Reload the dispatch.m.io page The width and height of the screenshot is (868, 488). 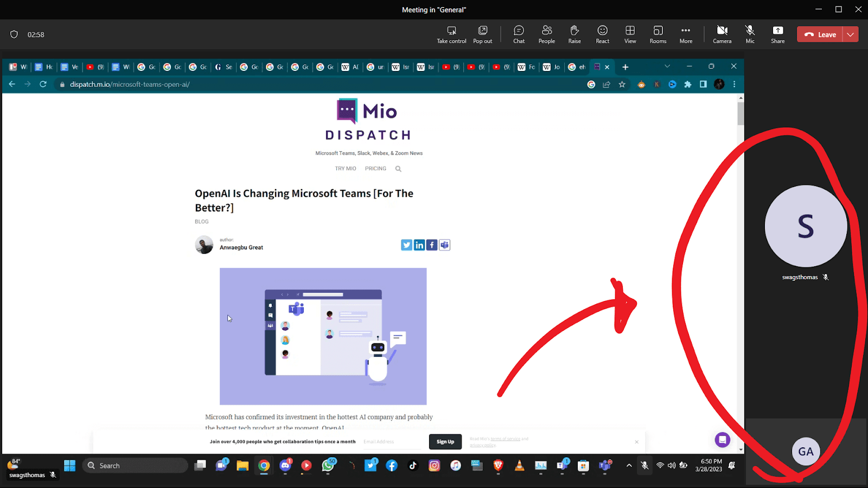(43, 84)
